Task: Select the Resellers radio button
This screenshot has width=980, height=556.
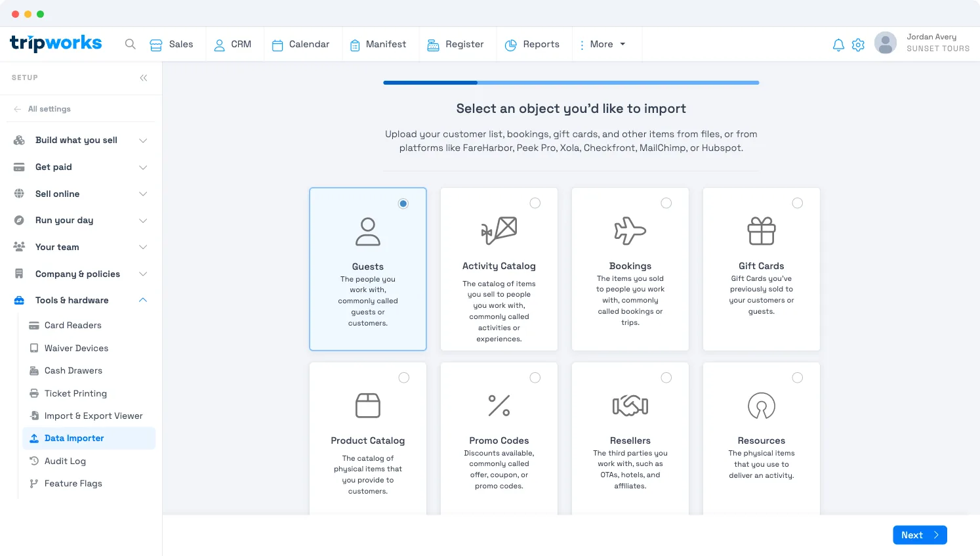Action: [666, 377]
